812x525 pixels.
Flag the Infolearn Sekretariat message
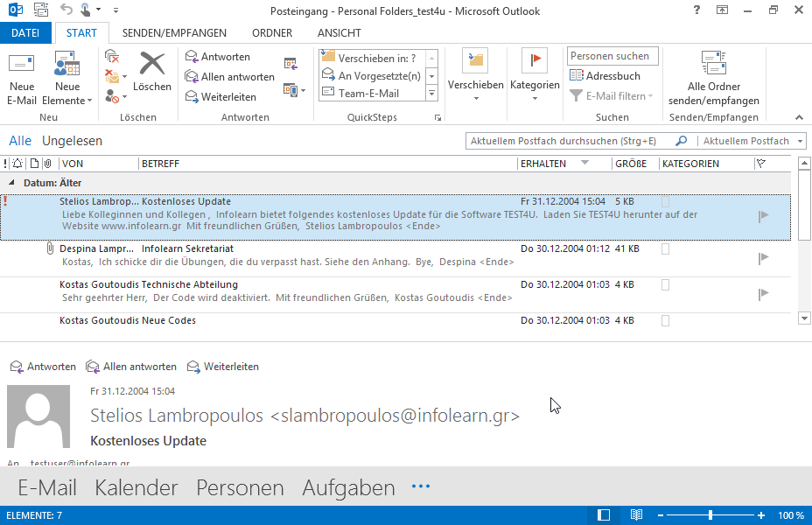click(x=763, y=258)
